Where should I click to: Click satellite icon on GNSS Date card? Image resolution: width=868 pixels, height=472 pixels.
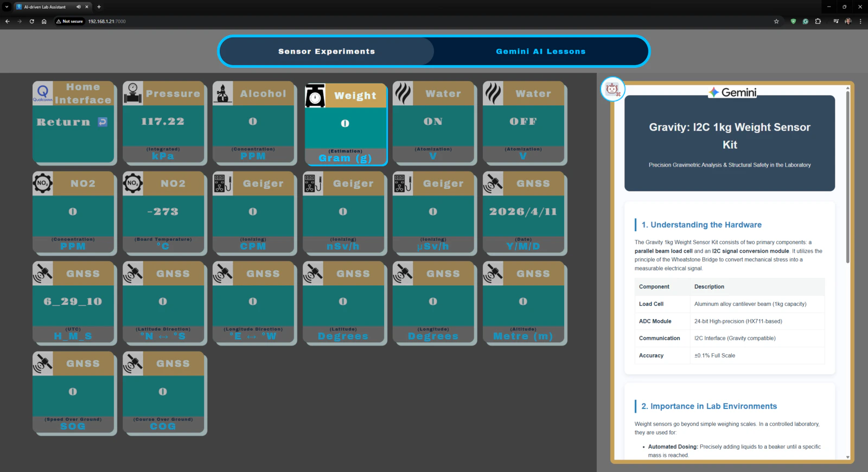pos(493,183)
